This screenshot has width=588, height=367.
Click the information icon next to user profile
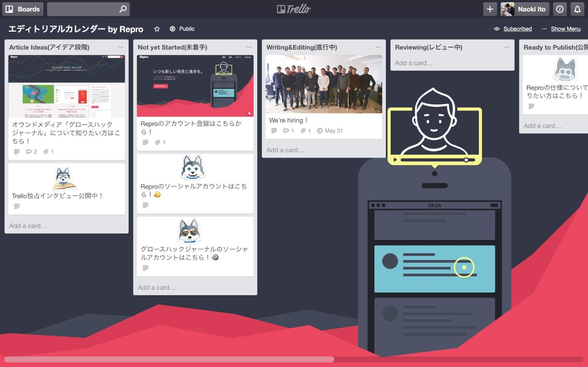pos(560,9)
